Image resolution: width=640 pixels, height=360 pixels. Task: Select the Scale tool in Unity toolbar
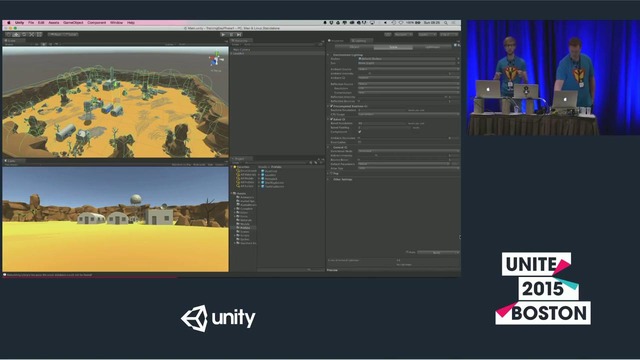tap(32, 35)
